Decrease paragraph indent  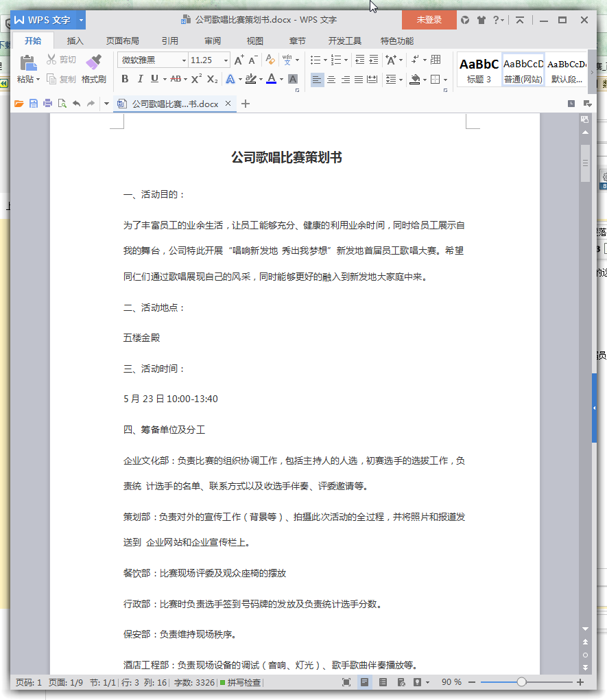click(359, 60)
